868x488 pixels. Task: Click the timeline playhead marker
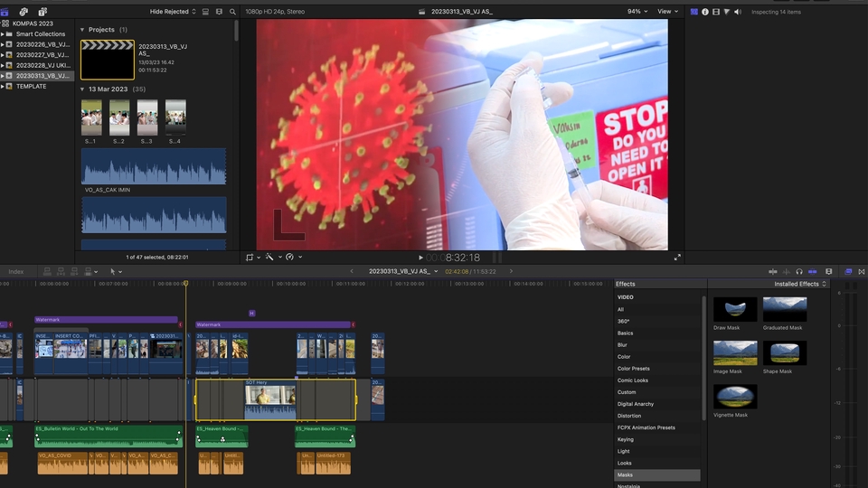tap(186, 283)
